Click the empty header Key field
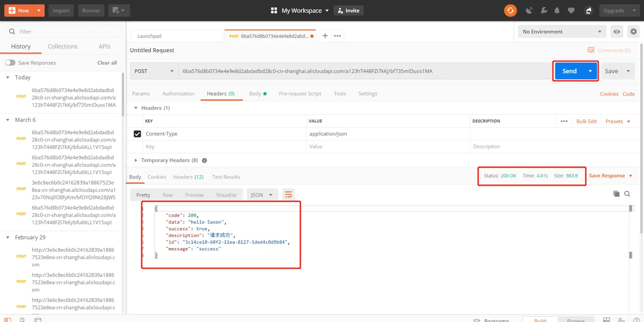Screen dimensions: 644x322 [224, 147]
